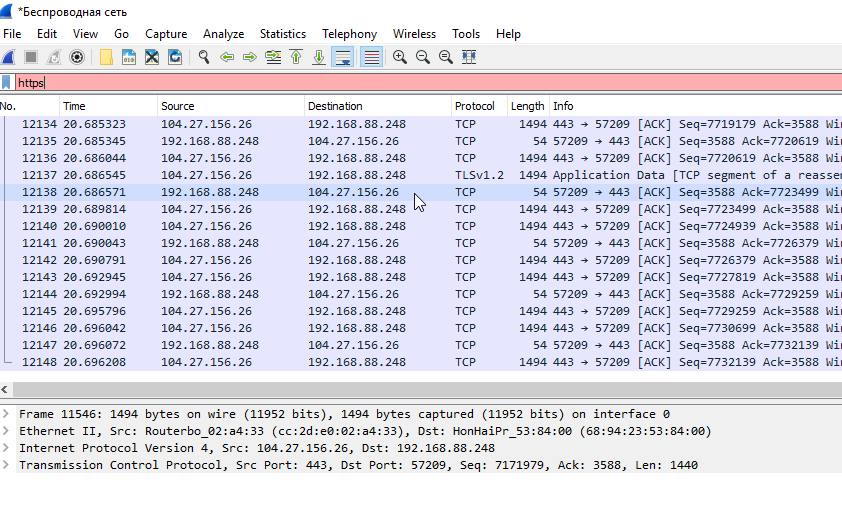Open the Help menu

coord(508,34)
